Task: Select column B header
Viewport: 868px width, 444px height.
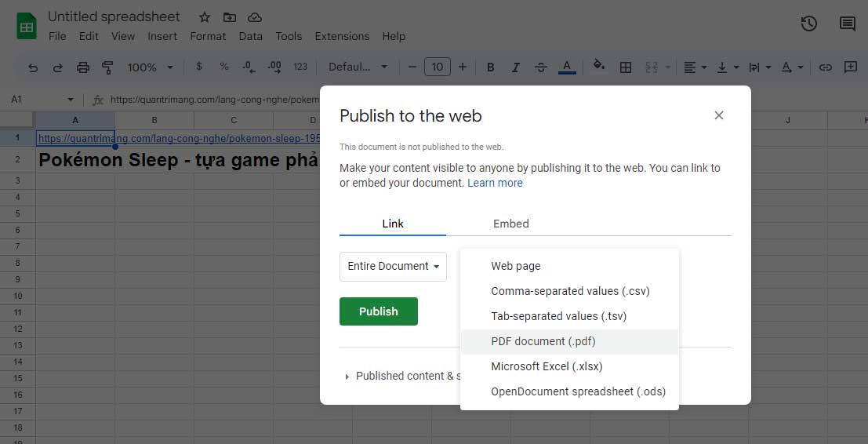Action: tap(154, 120)
